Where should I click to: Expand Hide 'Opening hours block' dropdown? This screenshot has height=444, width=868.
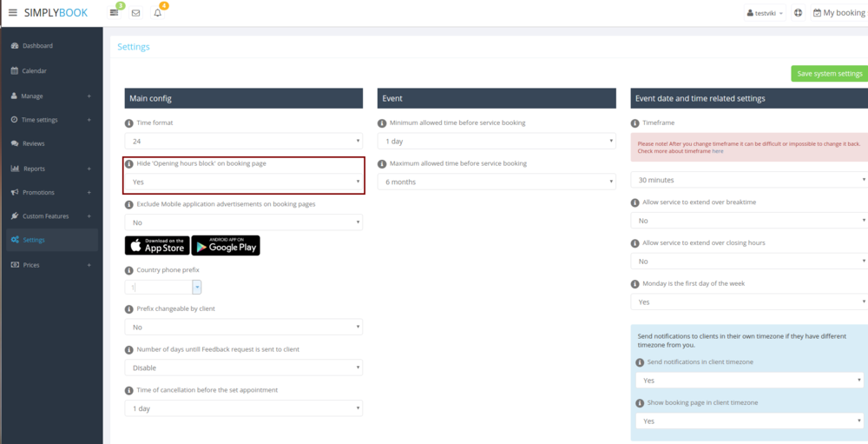pos(244,182)
